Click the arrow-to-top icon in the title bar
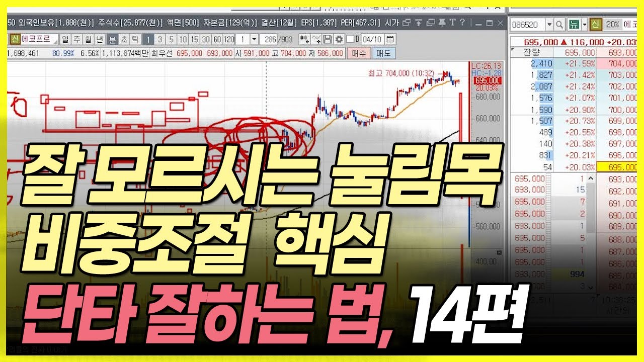 click(x=418, y=22)
